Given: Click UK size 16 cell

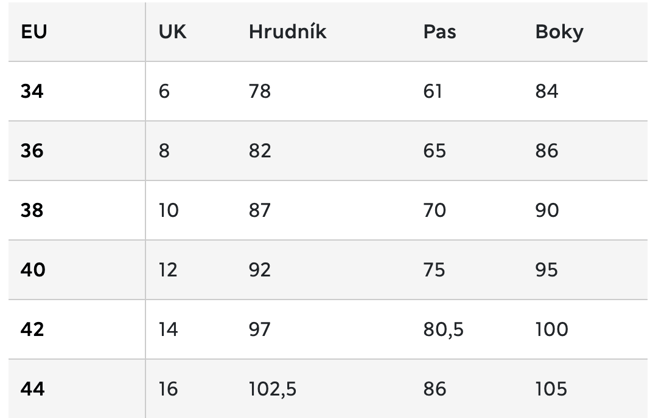Looking at the screenshot, I should point(168,389).
